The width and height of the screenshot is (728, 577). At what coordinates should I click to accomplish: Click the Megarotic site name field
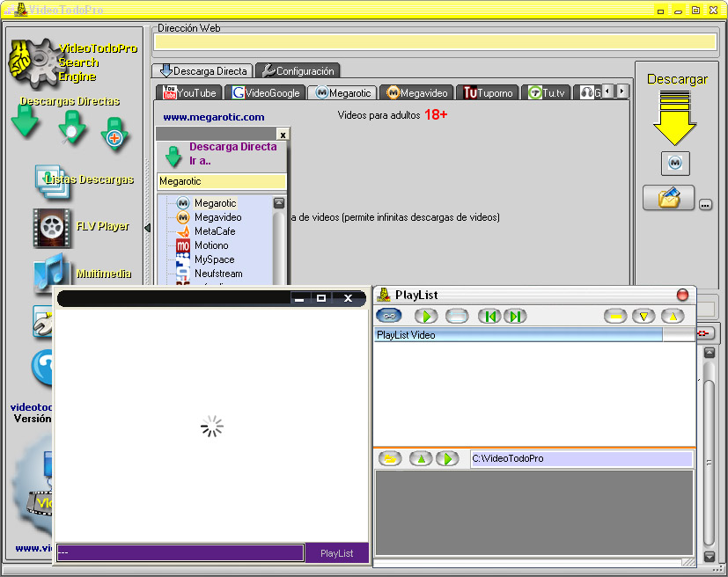(x=222, y=181)
